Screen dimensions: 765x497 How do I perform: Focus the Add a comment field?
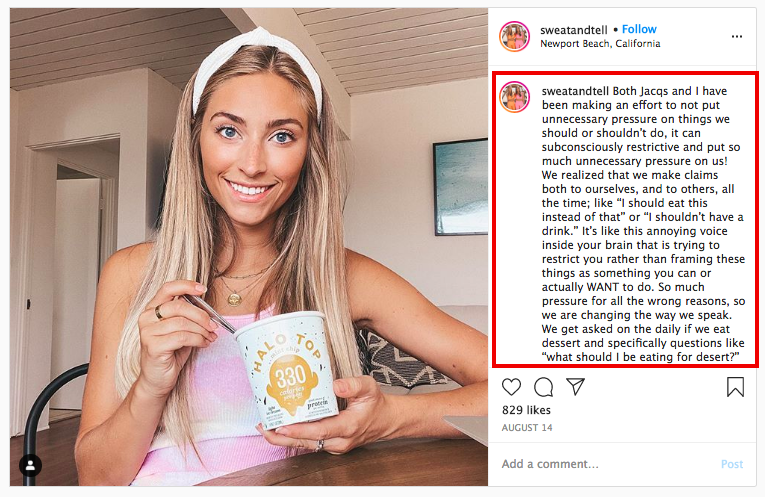(x=605, y=464)
